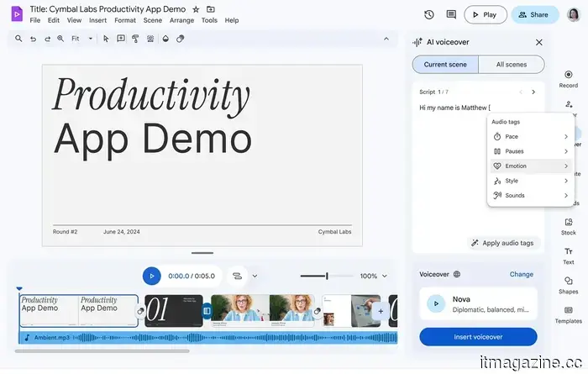Click the redo arrow

click(47, 39)
